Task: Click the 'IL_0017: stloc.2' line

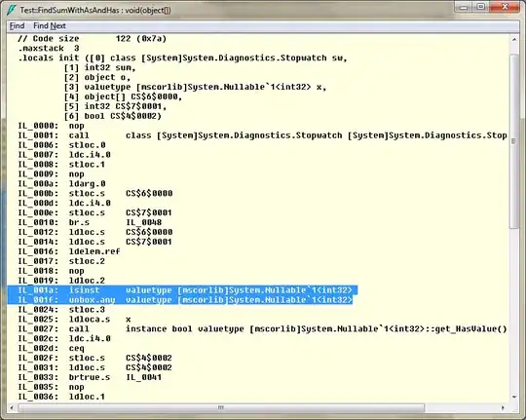Action: tap(61, 261)
